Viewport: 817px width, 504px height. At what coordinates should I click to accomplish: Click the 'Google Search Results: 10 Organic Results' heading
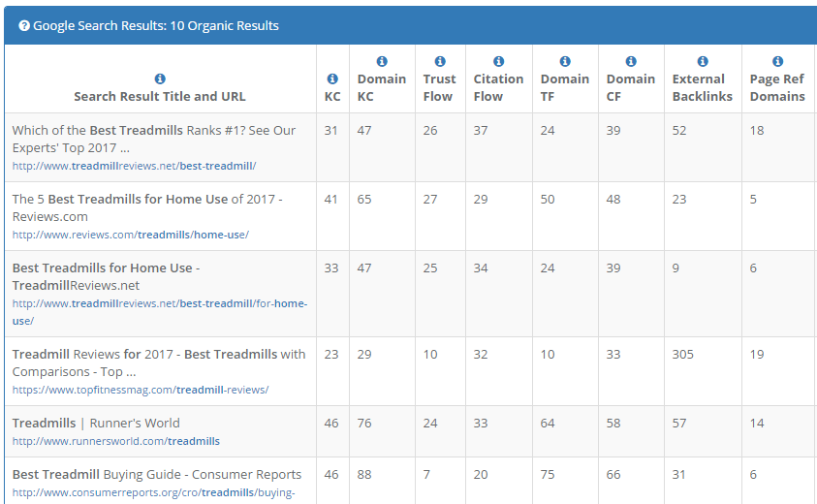point(156,25)
